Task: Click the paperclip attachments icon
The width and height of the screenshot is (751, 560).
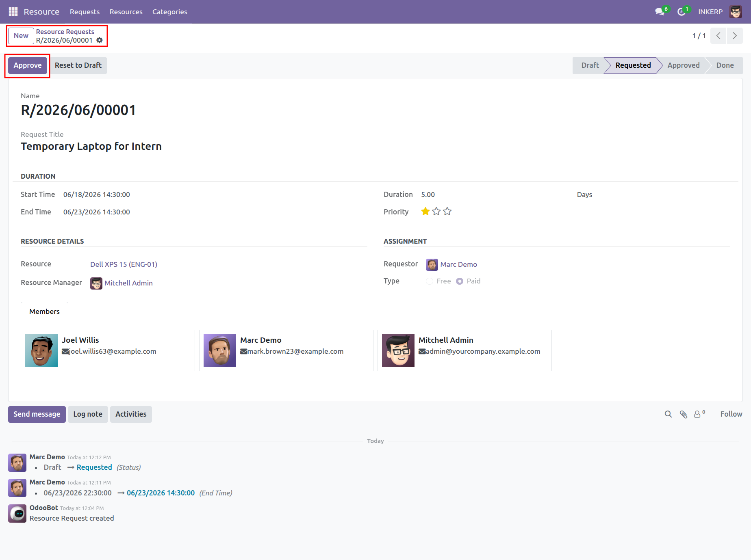Action: [684, 414]
